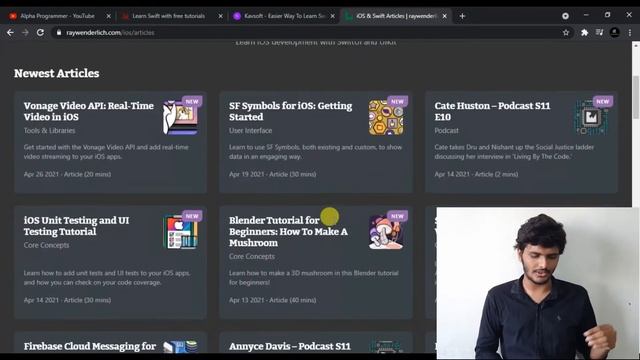Image resolution: width=640 pixels, height=360 pixels.
Task: Click the Blender mushroom article thumbnail
Action: [386, 232]
